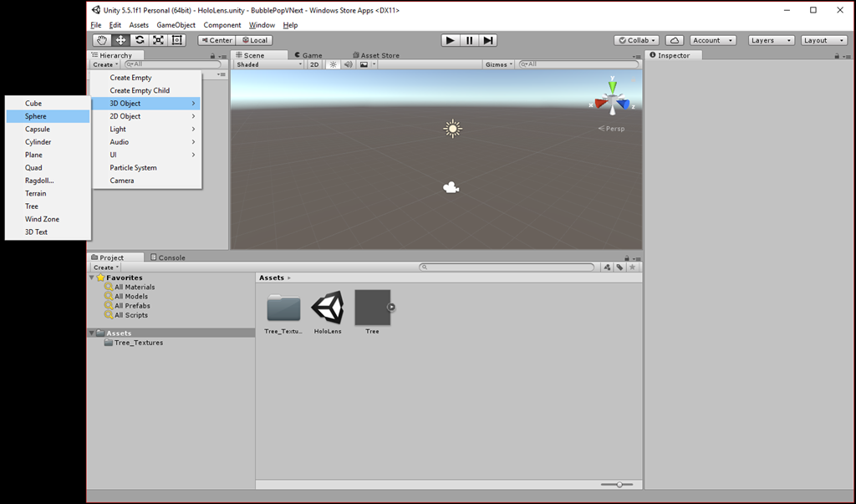Toggle scene audio speaker icon
The height and width of the screenshot is (504, 856).
348,64
